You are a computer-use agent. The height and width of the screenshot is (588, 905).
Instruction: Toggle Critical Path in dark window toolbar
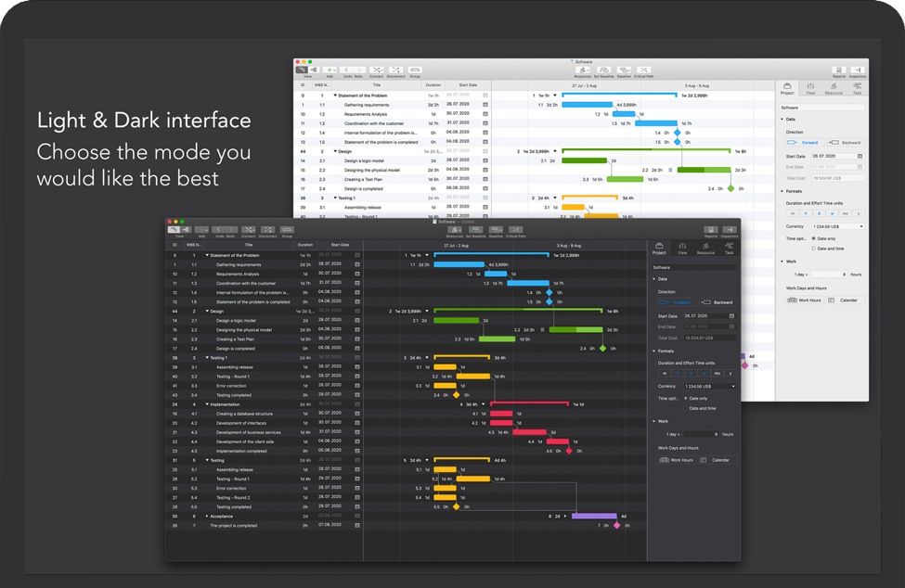[515, 229]
